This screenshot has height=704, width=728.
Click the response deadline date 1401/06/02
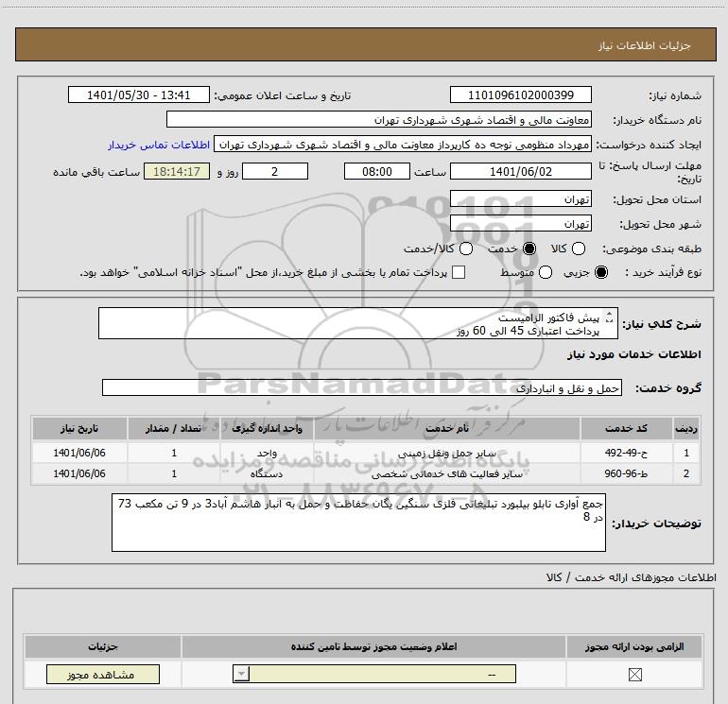pyautogui.click(x=520, y=172)
